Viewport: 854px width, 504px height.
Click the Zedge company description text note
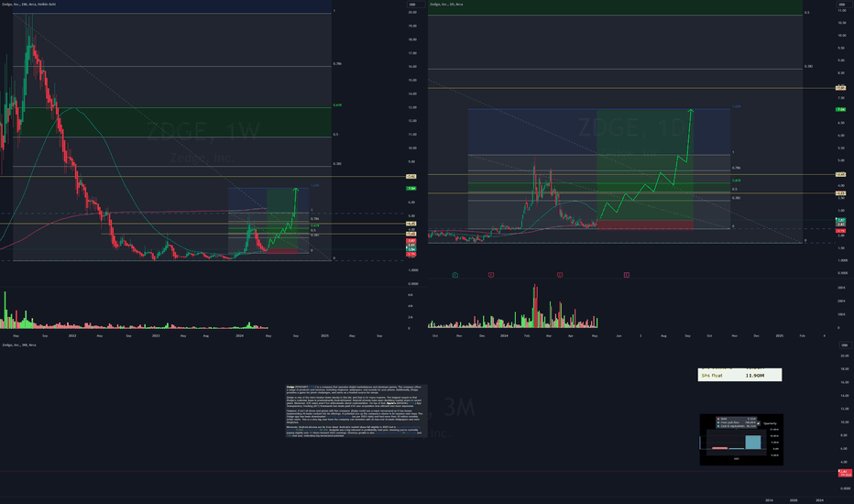(x=356, y=411)
